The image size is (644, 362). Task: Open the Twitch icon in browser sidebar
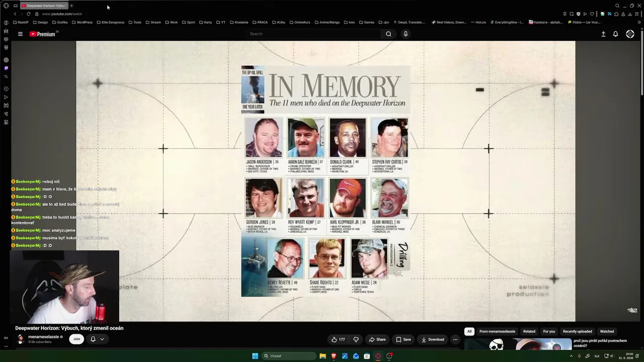pos(6,68)
